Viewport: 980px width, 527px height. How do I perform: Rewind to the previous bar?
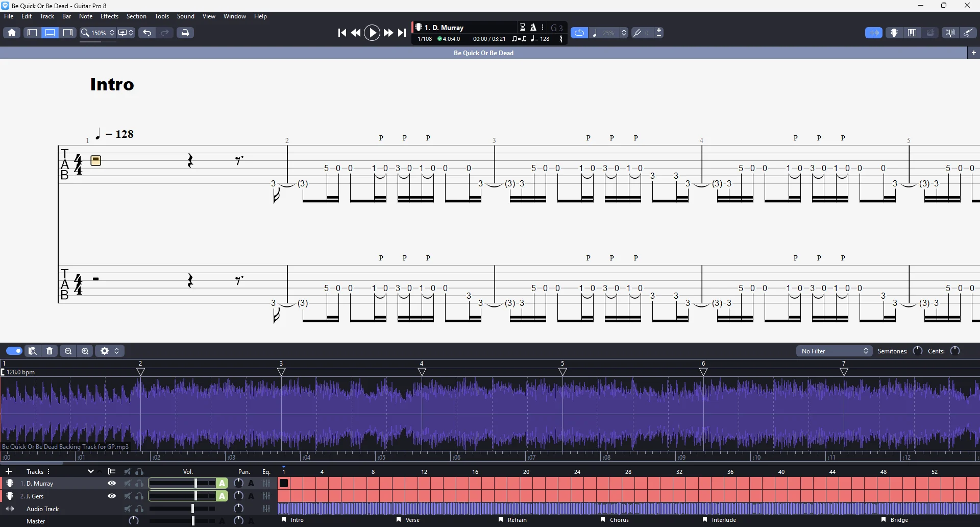[x=356, y=33]
